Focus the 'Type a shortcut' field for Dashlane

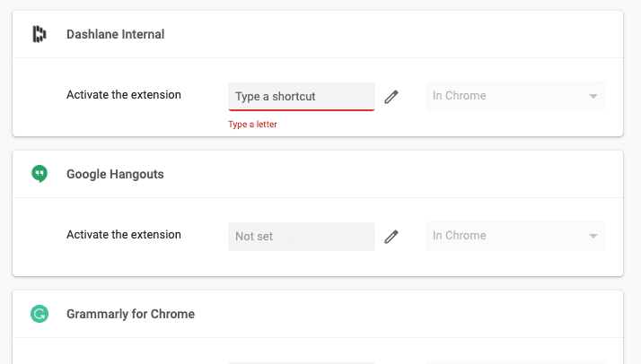click(x=301, y=96)
